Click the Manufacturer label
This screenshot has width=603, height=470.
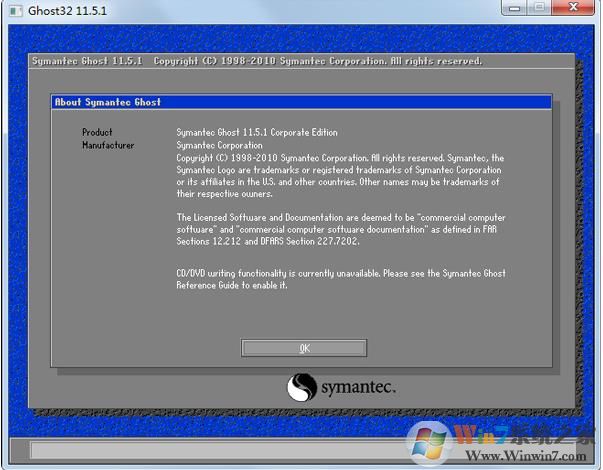click(x=108, y=145)
